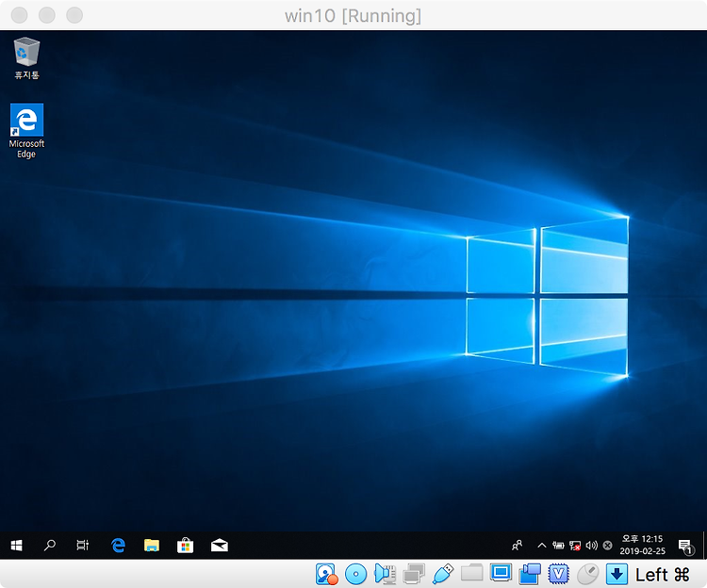Click VirtualBox USB devices indicator

click(x=443, y=574)
